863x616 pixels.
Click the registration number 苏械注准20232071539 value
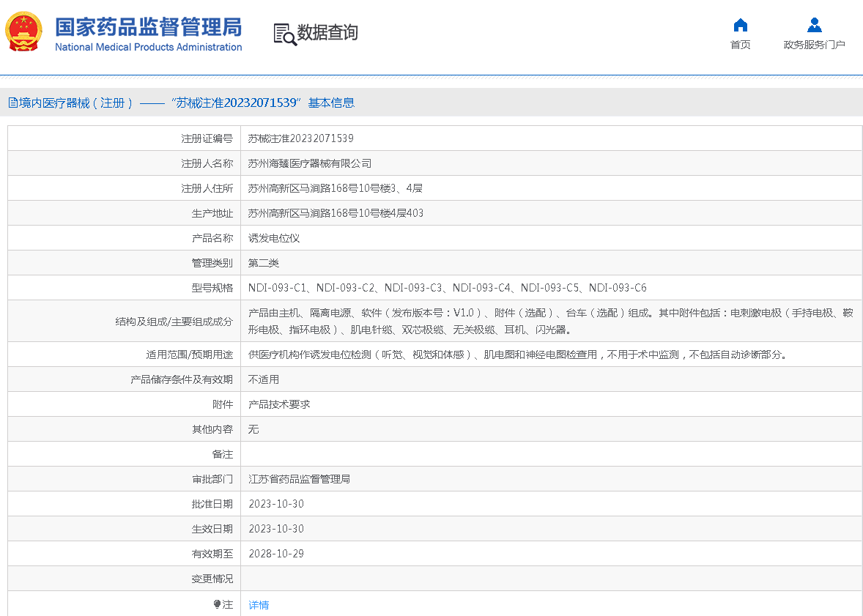300,138
